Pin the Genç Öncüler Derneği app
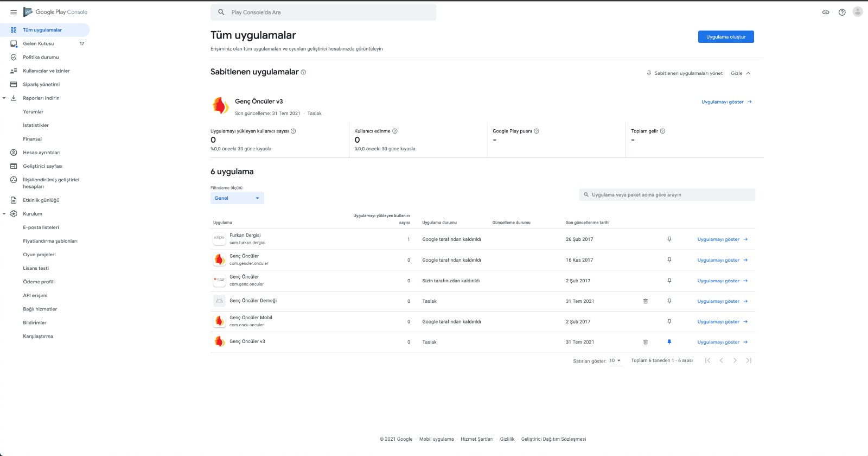Image resolution: width=868 pixels, height=456 pixels. [x=669, y=301]
